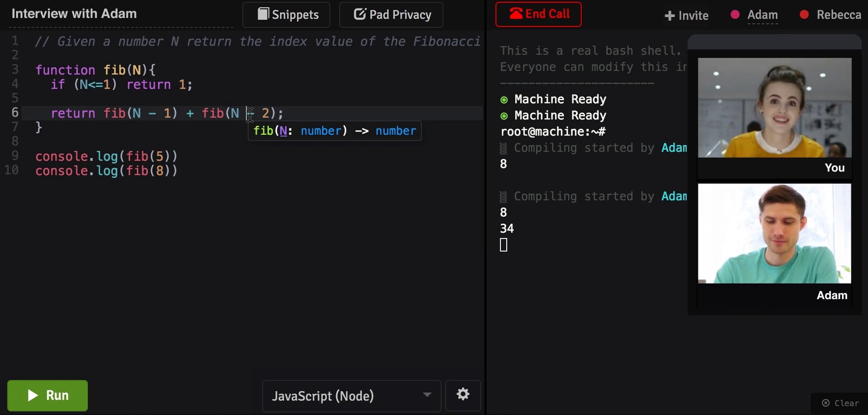Screen dimensions: 868x415
Task: Select Adam's video thumbnail
Action: point(775,234)
